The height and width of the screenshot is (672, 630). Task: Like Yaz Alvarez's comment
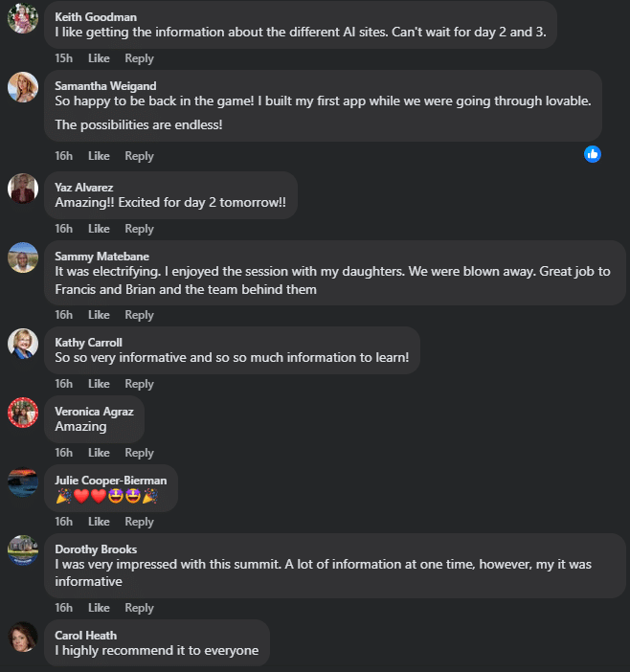pos(99,229)
